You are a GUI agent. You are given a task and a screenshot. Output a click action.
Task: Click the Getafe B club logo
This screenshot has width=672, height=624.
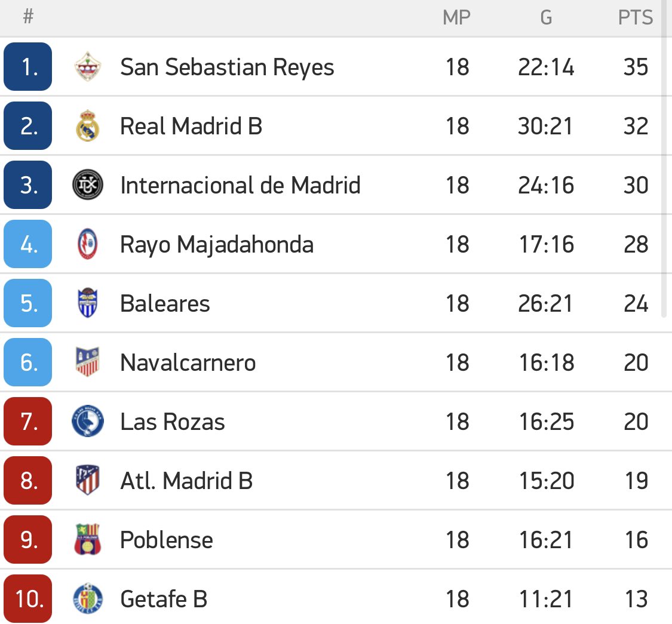tap(87, 599)
